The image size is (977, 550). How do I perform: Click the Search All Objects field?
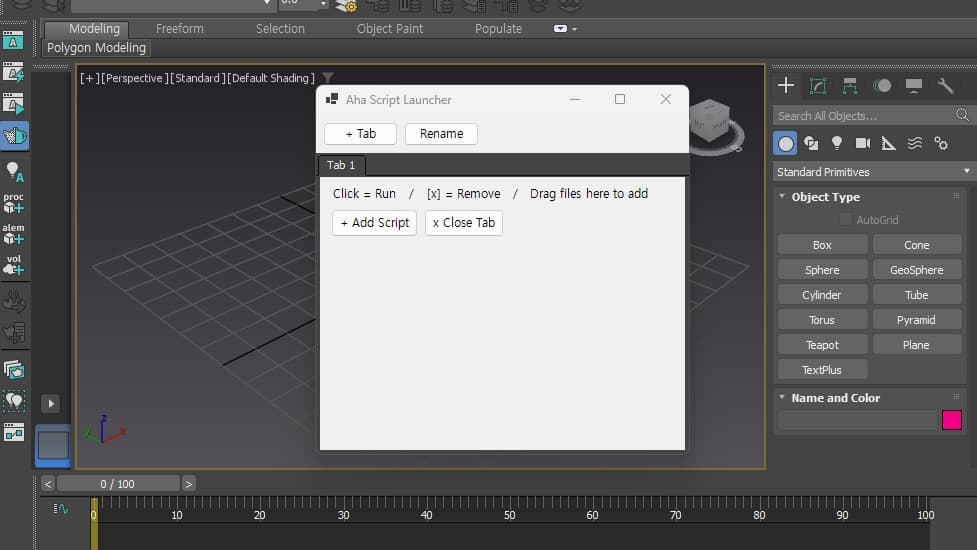(x=864, y=115)
